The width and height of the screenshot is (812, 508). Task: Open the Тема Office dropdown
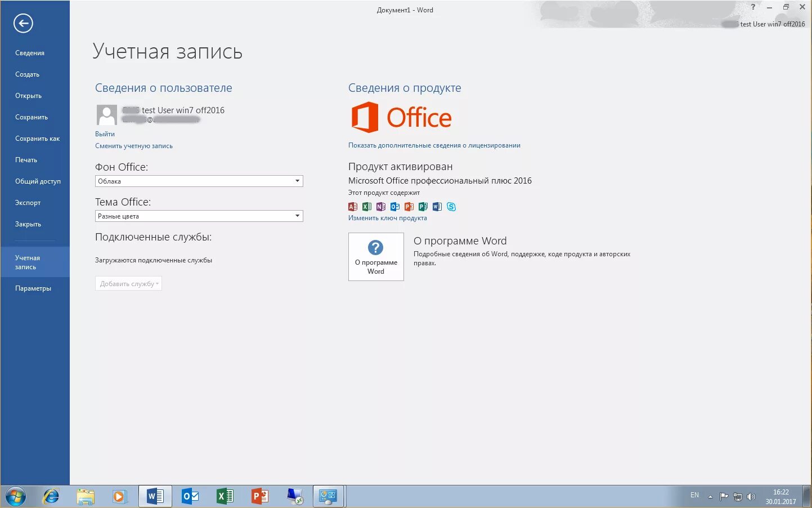coord(199,216)
